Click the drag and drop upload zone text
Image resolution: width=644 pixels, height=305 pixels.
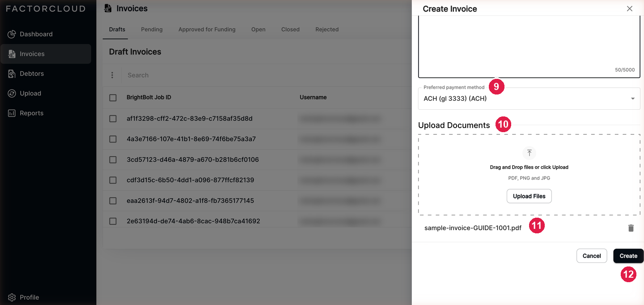pos(529,167)
